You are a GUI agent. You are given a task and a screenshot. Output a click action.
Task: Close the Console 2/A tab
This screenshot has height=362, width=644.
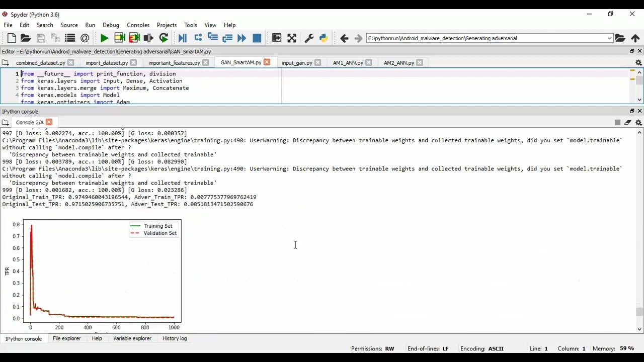(49, 122)
